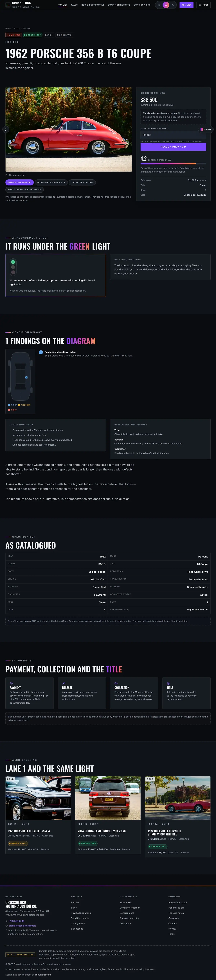The width and height of the screenshot is (216, 980).
Task: Open the accessibility options icon
Action: point(6,129)
